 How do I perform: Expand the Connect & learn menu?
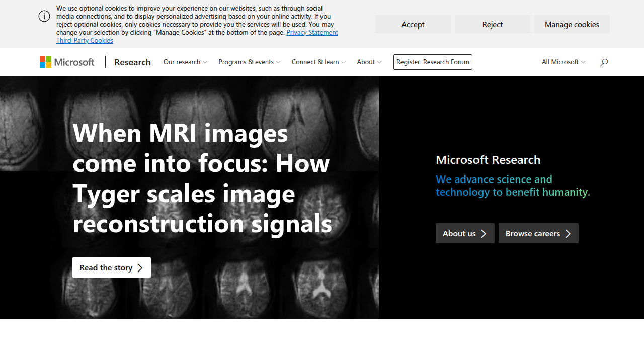(318, 62)
